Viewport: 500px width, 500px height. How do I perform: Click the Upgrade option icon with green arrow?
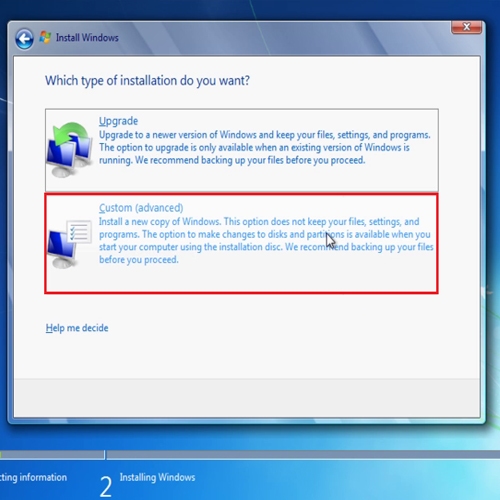tap(69, 150)
